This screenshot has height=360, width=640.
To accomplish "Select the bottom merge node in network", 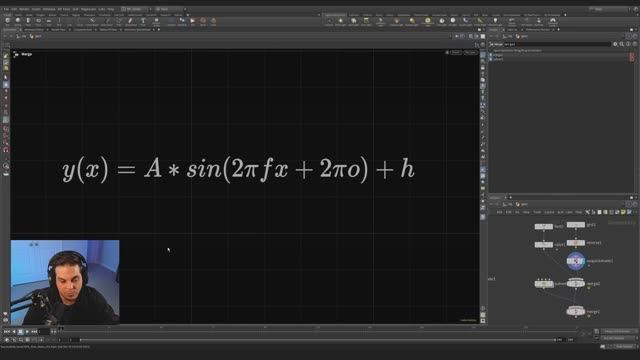I will pos(576,311).
